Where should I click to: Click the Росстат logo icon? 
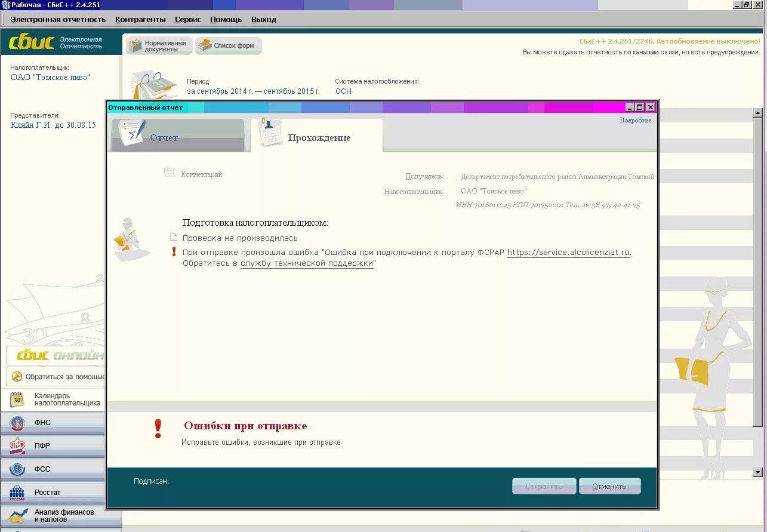17,493
